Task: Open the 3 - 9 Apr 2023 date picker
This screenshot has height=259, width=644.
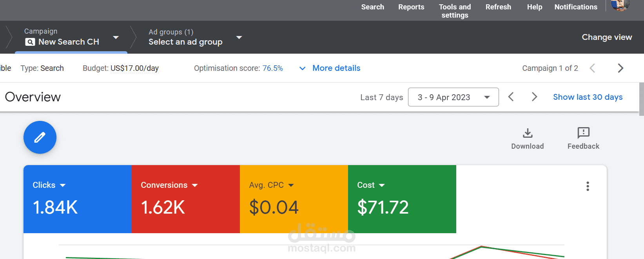Action: (453, 97)
